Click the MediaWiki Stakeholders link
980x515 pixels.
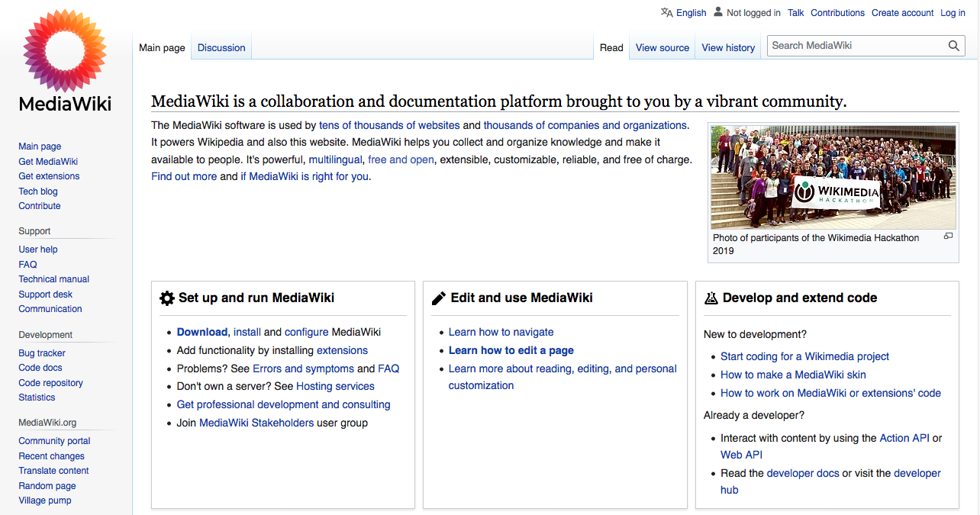(x=256, y=423)
